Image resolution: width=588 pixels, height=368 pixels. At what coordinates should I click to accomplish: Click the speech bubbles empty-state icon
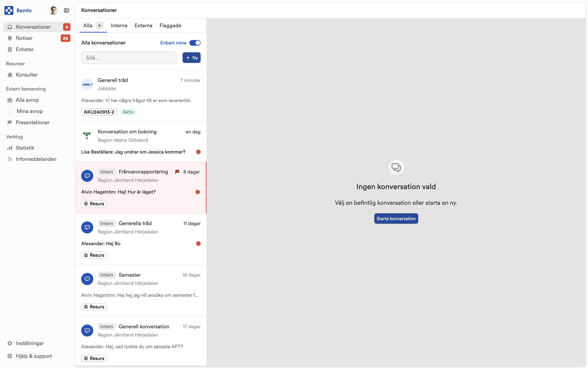click(x=396, y=167)
